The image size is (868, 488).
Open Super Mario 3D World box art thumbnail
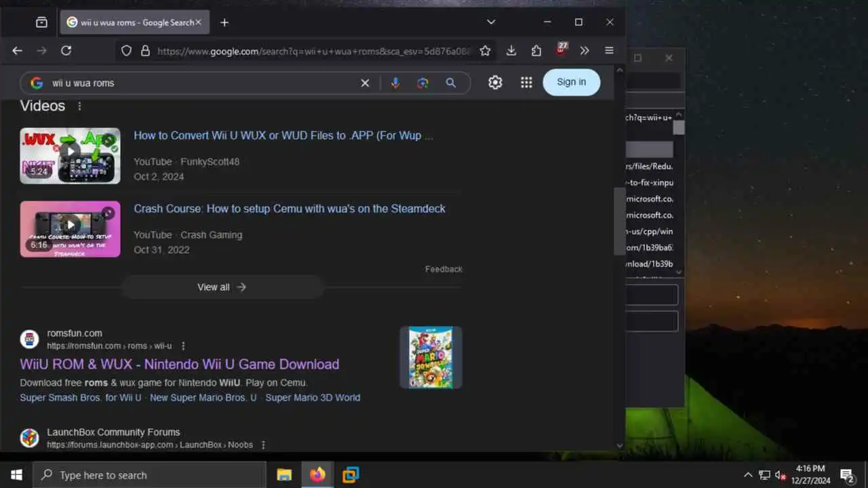[x=431, y=357]
